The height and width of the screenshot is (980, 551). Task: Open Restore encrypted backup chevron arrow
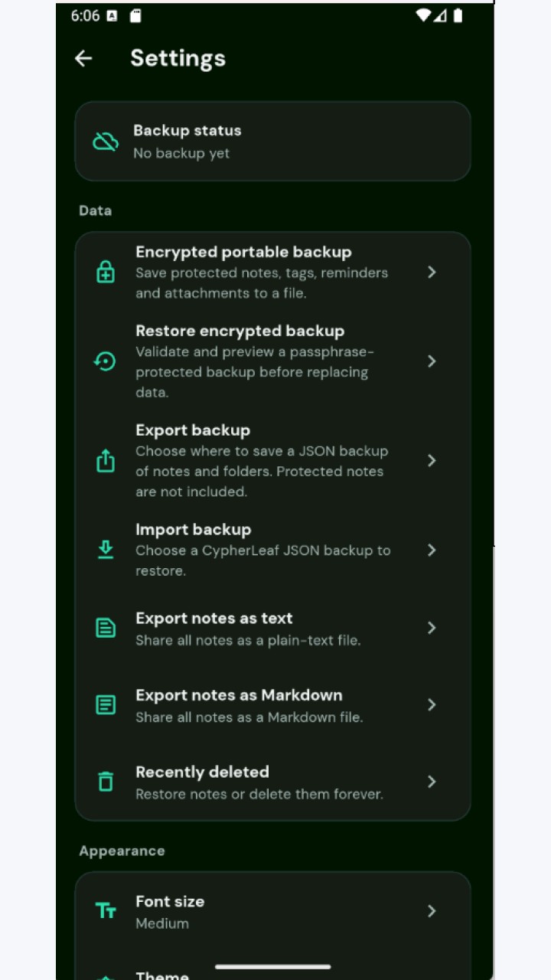coord(432,361)
